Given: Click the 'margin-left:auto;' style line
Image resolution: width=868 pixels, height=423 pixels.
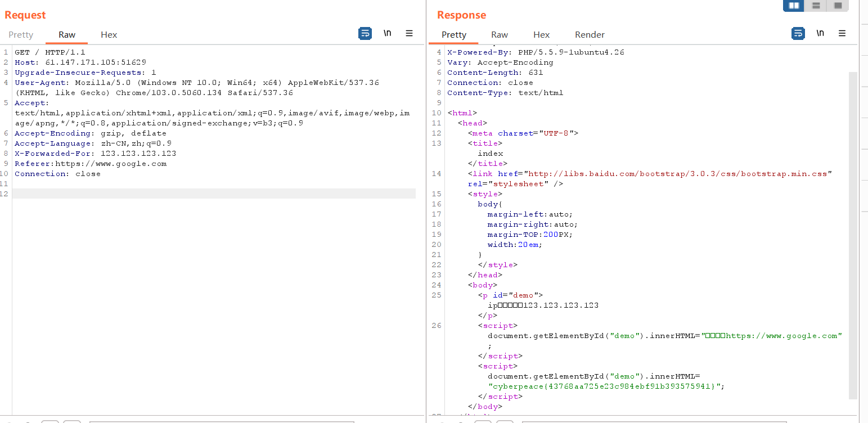Looking at the screenshot, I should coord(530,214).
